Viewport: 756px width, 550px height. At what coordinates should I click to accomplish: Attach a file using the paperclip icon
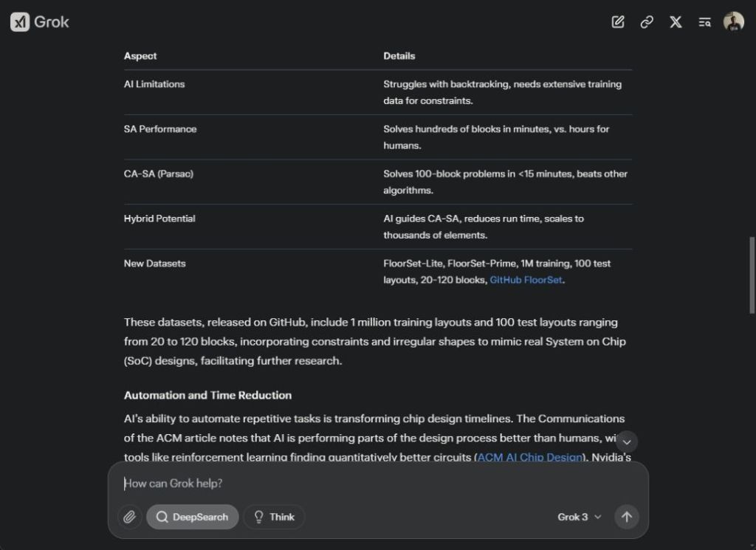[x=129, y=517]
